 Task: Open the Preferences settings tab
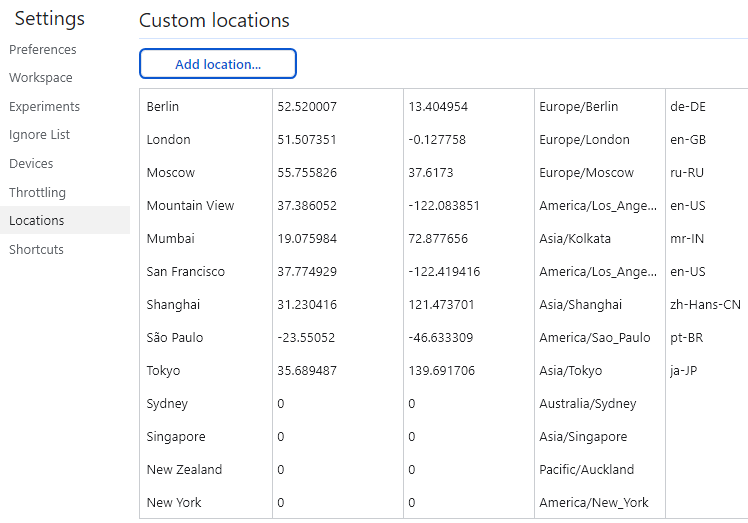(x=43, y=50)
